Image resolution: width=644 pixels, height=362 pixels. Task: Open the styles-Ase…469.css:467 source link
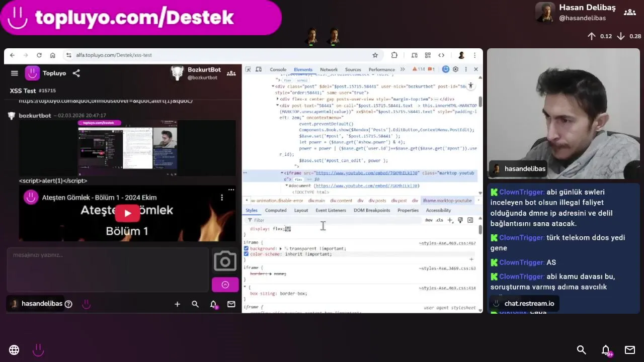coord(447,243)
